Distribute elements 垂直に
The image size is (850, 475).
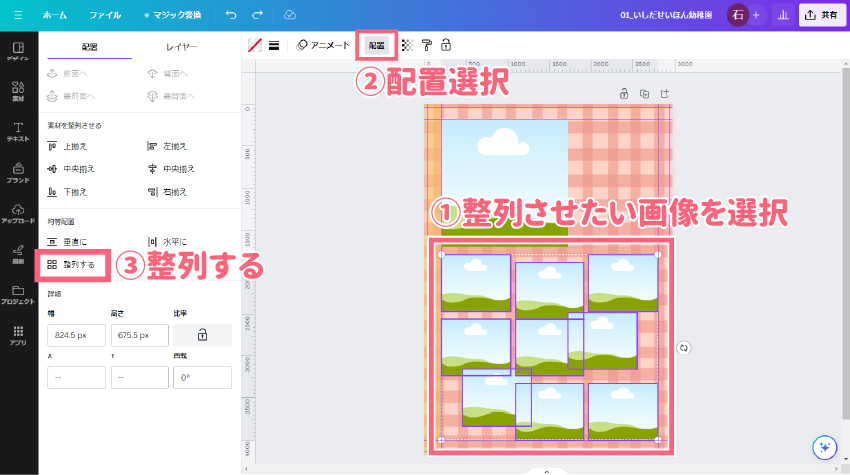click(67, 242)
